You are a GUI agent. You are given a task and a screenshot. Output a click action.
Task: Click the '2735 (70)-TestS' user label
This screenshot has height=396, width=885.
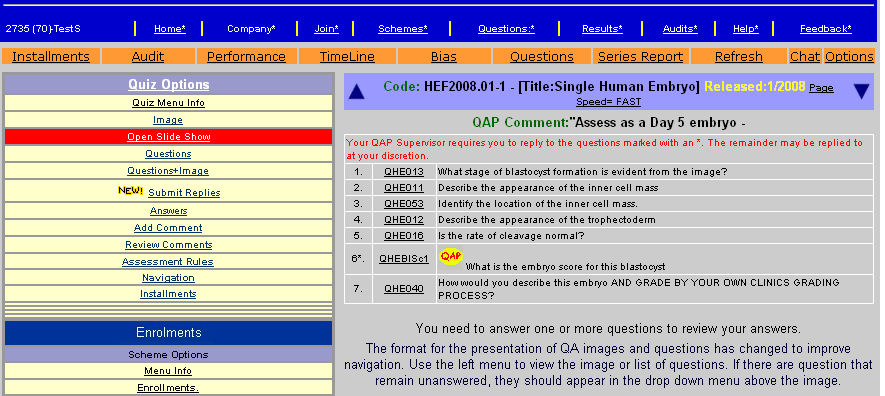pyautogui.click(x=43, y=29)
